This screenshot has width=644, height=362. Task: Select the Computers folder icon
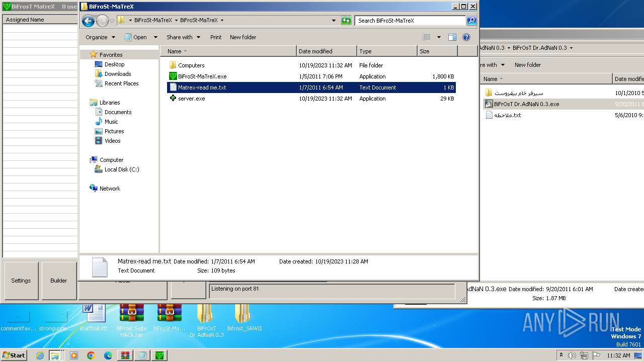tap(173, 65)
